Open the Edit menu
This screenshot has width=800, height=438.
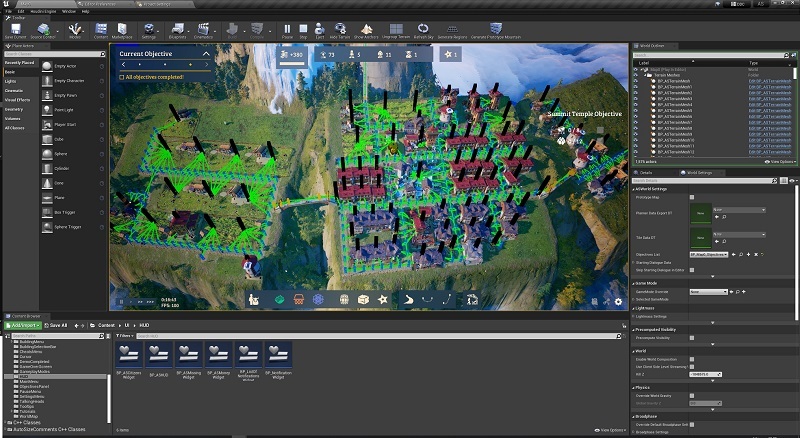tap(21, 11)
